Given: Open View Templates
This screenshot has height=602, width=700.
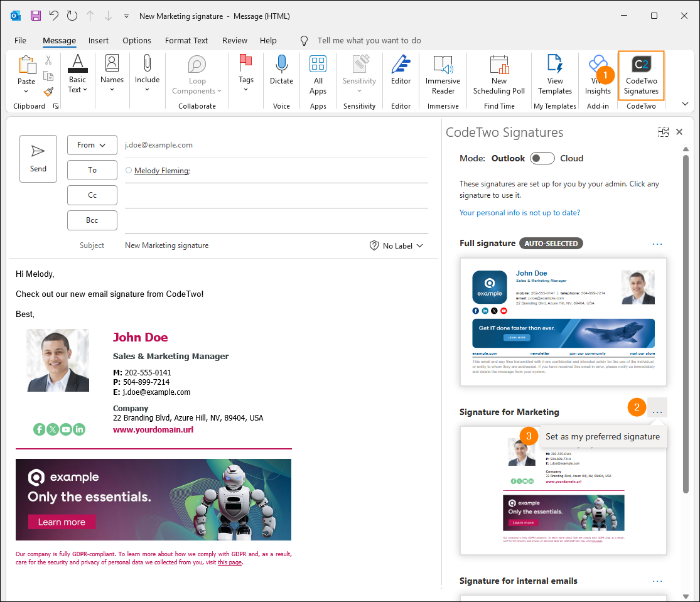Looking at the screenshot, I should (555, 75).
